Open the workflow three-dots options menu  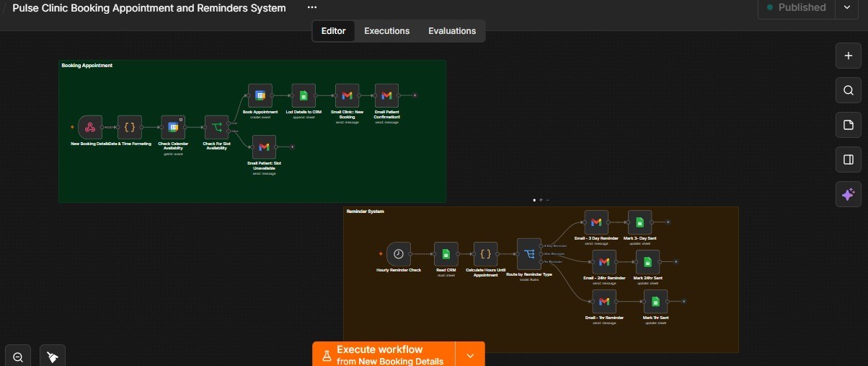pos(311,7)
